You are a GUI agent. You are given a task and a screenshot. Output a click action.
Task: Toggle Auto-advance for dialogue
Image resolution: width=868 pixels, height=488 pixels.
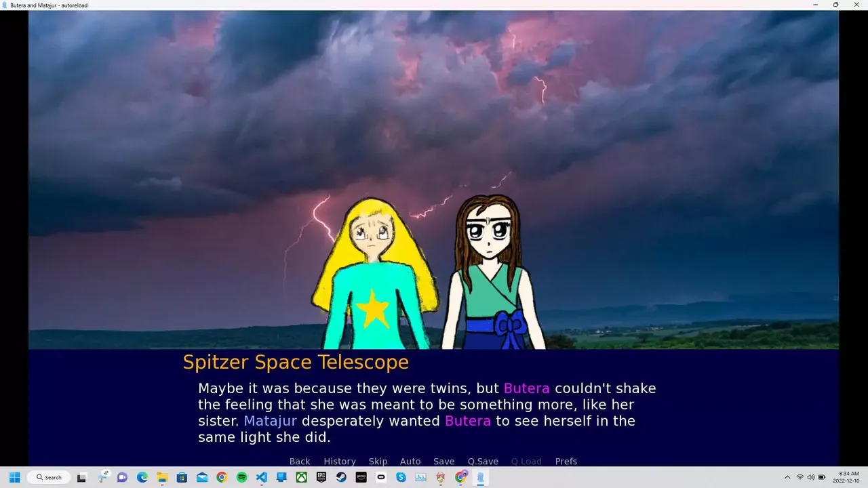[410, 462]
